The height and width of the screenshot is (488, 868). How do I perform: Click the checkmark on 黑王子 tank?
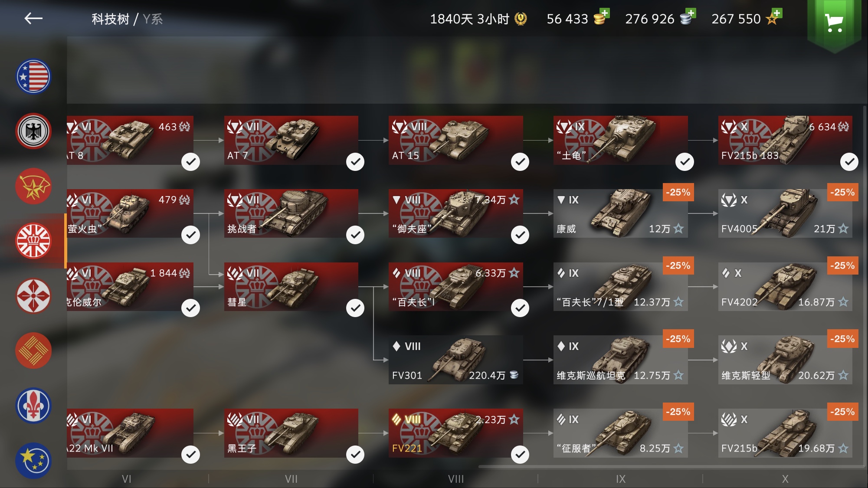click(355, 455)
